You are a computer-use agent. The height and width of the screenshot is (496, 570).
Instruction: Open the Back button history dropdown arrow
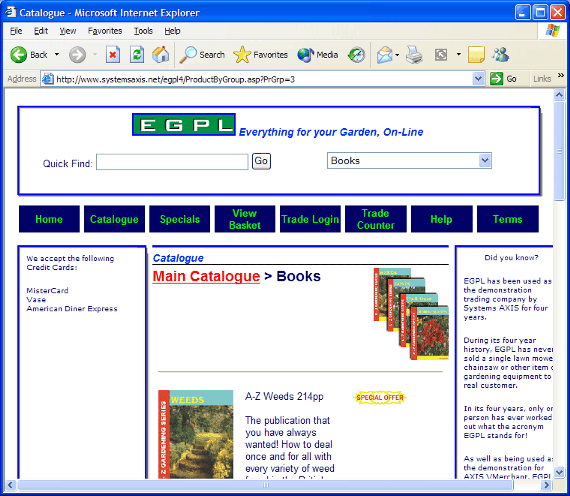(57, 55)
